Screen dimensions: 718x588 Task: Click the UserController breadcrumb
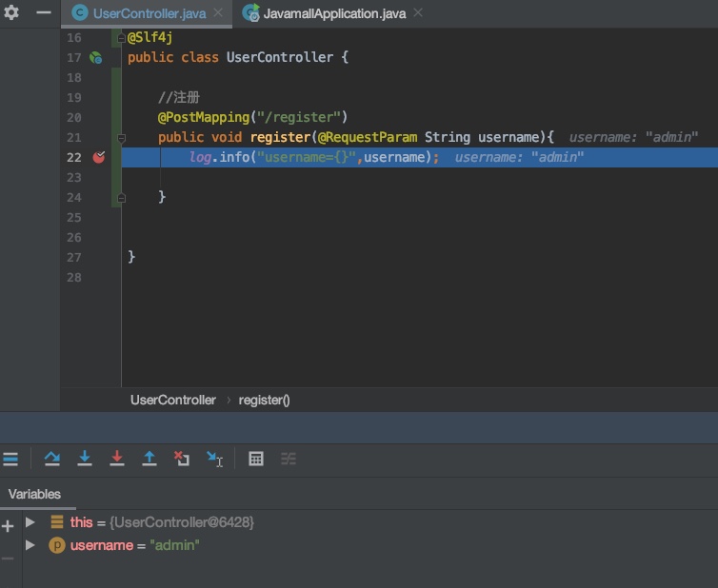(x=173, y=400)
